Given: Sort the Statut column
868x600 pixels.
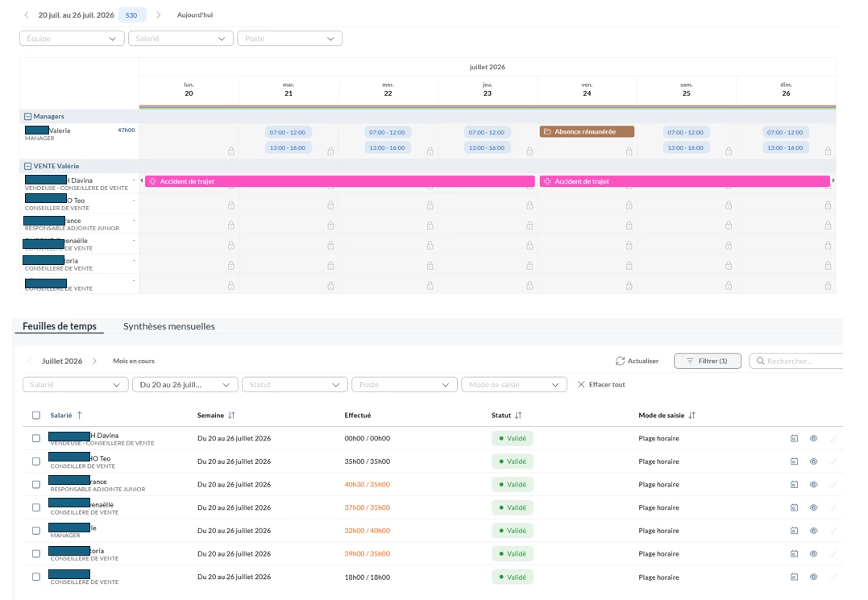Looking at the screenshot, I should pyautogui.click(x=518, y=416).
